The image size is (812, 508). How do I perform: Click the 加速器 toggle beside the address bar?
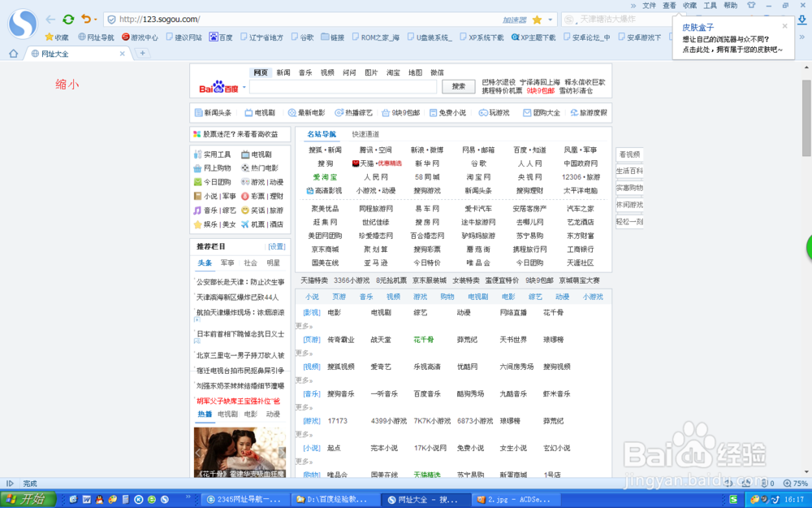[x=516, y=20]
